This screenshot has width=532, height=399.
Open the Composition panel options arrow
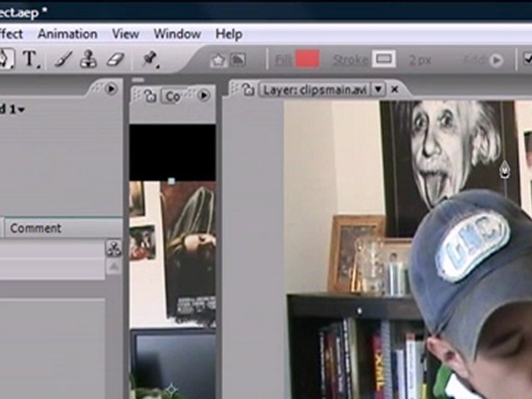pos(203,95)
